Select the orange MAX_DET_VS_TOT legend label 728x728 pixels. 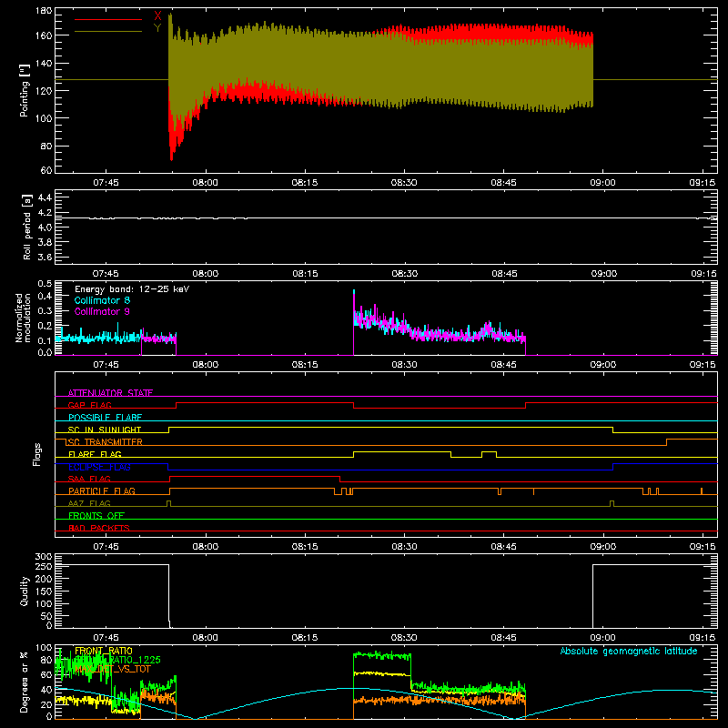click(x=112, y=669)
